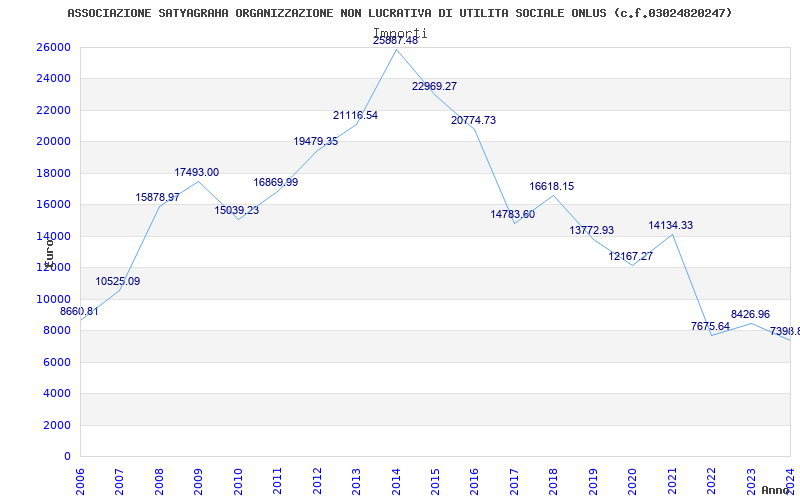Select data label 20774.73
Screen dimensions: 800x500
point(473,120)
